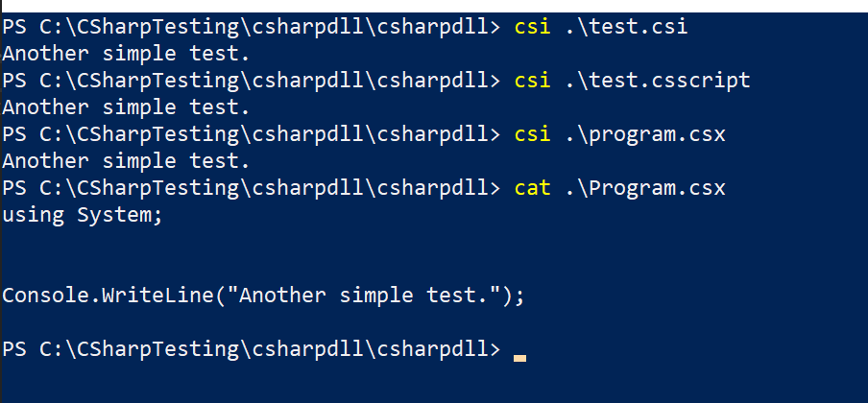Image resolution: width=868 pixels, height=403 pixels.
Task: Click the yellow cat command
Action: coord(532,188)
